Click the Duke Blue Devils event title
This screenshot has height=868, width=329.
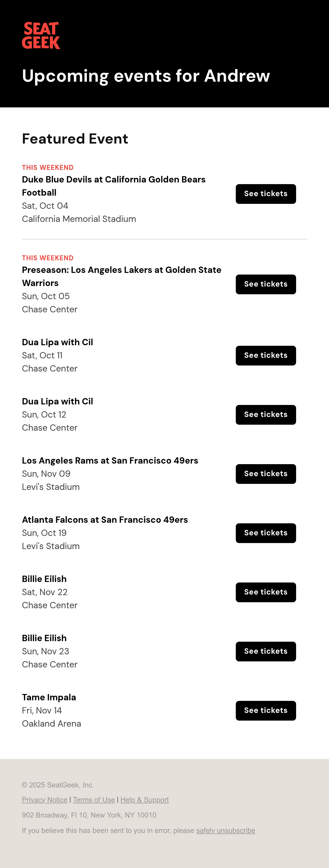pyautogui.click(x=114, y=186)
